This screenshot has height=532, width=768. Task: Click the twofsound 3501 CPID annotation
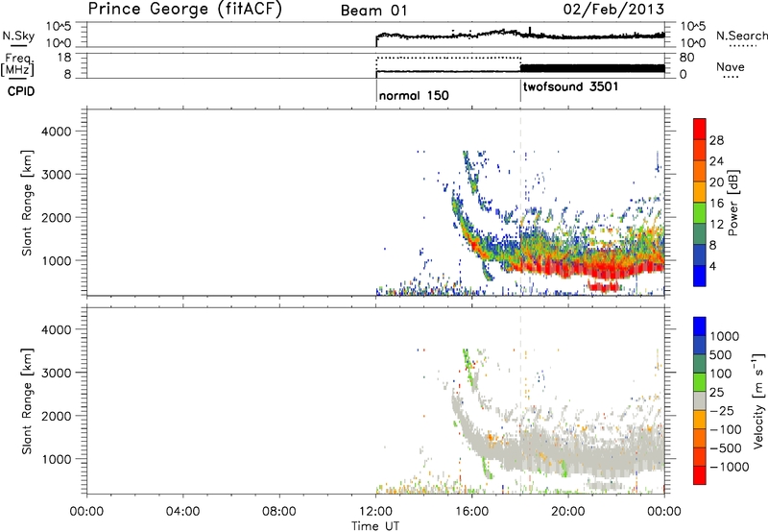click(x=570, y=86)
